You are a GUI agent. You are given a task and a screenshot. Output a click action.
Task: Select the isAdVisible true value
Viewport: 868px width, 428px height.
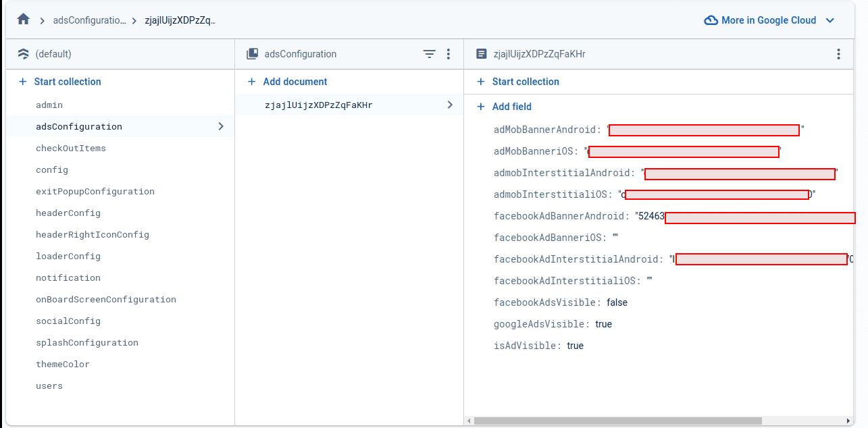(x=575, y=346)
